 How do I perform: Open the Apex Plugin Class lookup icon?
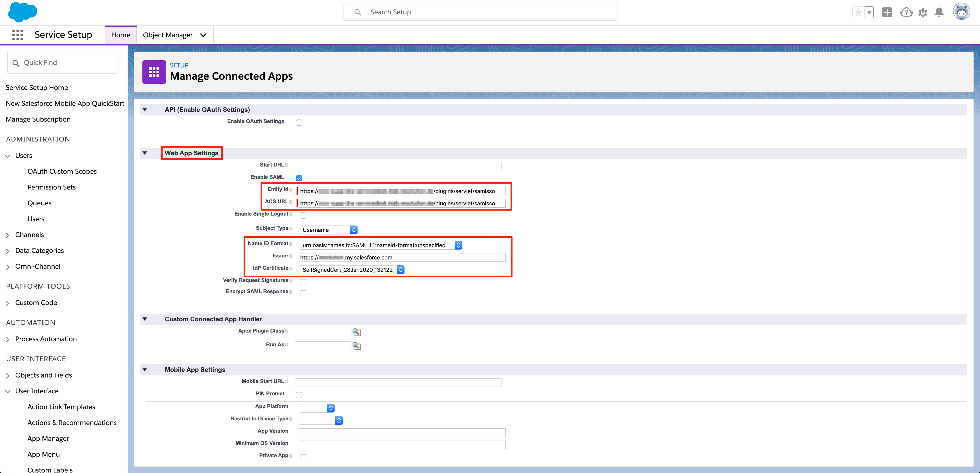[x=357, y=332]
